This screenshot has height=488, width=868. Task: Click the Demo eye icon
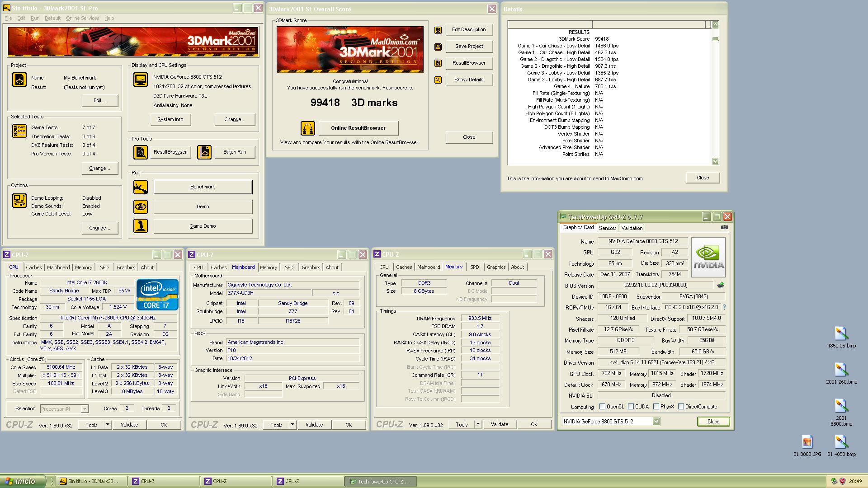141,207
